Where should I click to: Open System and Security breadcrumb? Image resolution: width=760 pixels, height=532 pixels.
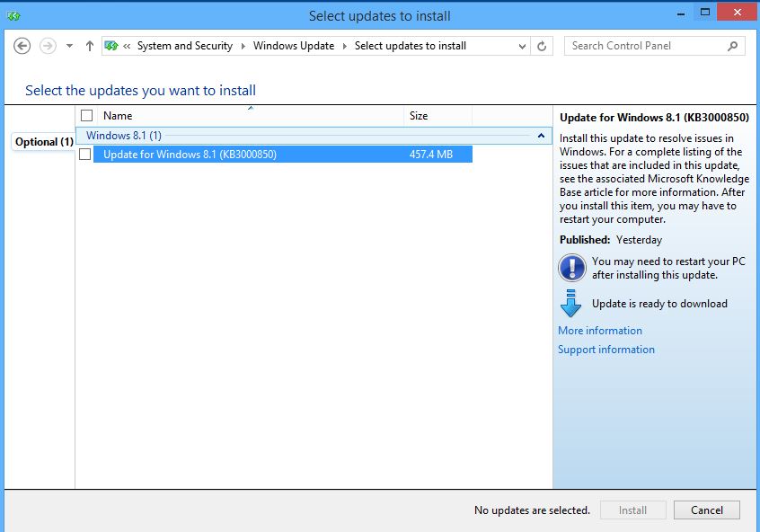[185, 46]
